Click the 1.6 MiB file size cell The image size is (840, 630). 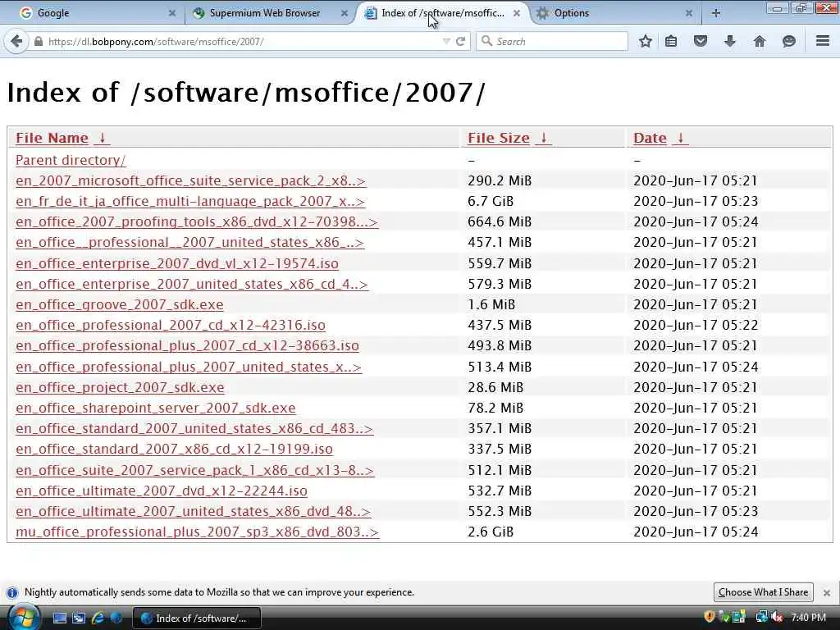coord(491,305)
